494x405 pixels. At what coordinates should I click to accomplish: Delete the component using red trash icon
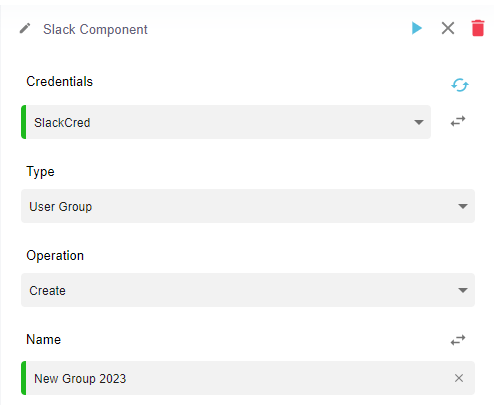pyautogui.click(x=478, y=28)
